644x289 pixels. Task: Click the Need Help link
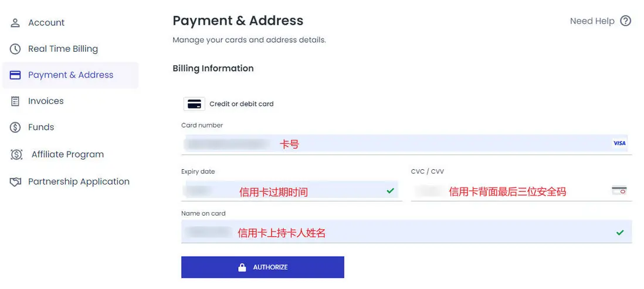pyautogui.click(x=592, y=21)
